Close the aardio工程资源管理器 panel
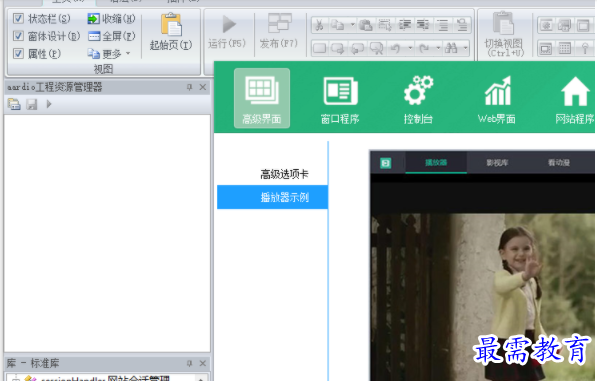Image resolution: width=597 pixels, height=381 pixels. pos(203,87)
